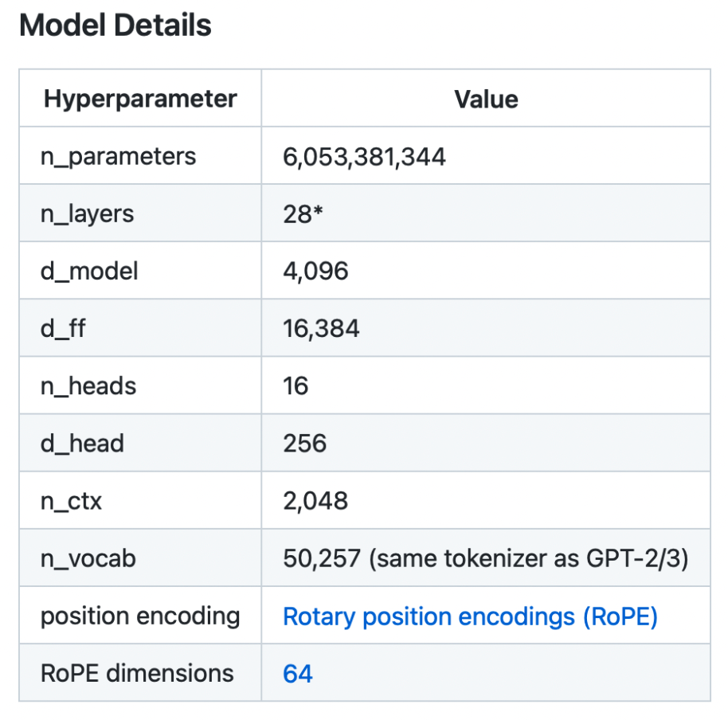Click the d_head row label

(x=82, y=444)
